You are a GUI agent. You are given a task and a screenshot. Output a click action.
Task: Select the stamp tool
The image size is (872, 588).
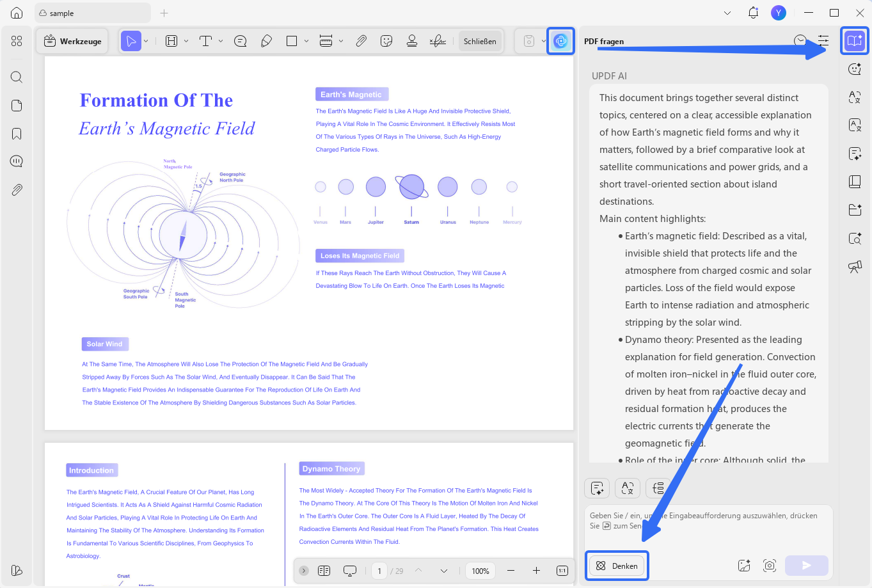(x=412, y=41)
